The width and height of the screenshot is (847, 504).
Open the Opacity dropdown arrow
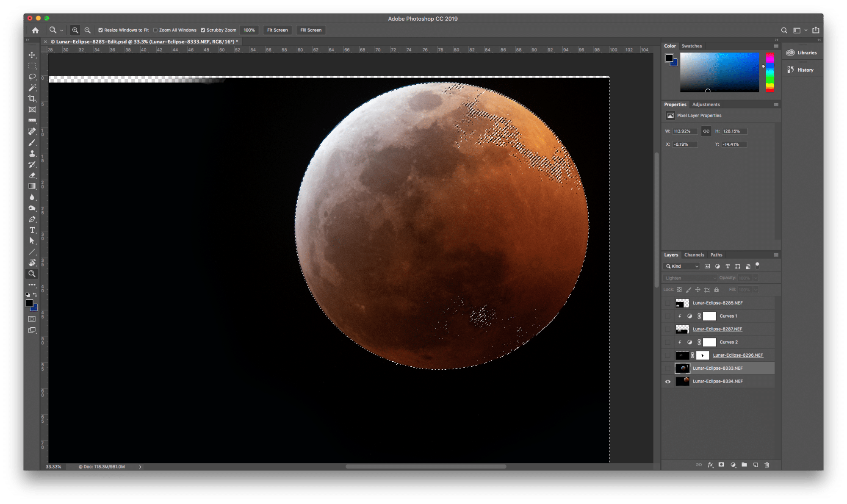tap(756, 278)
